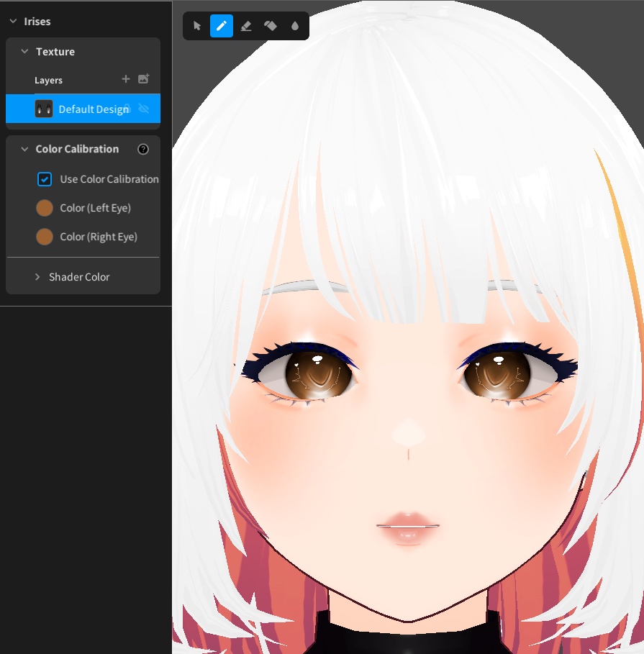
Task: Click the Default Design layer thumbnail
Action: pyautogui.click(x=44, y=109)
